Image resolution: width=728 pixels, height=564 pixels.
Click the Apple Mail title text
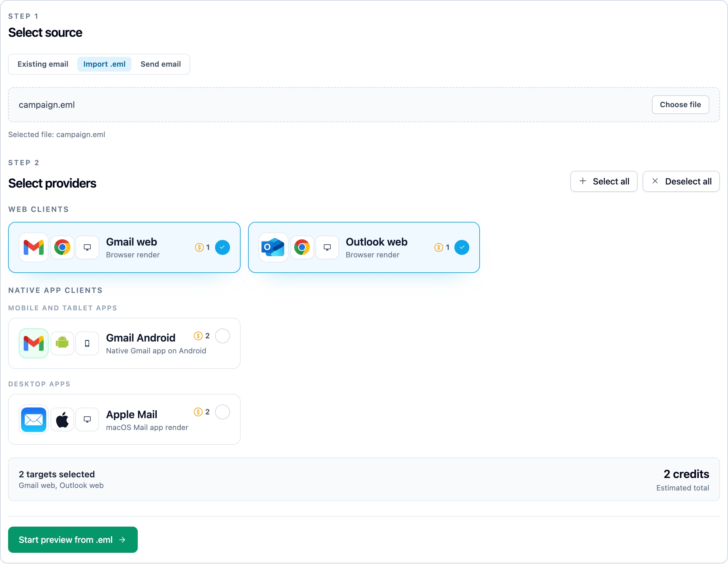(x=132, y=414)
